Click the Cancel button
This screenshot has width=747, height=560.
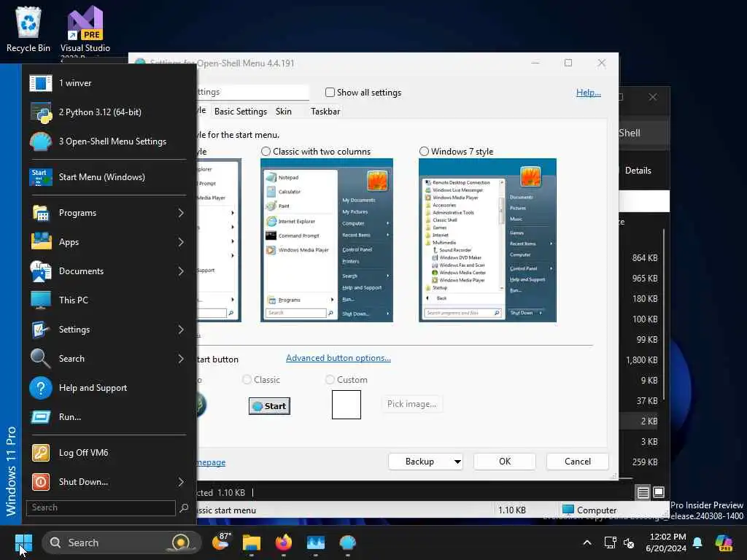tap(578, 462)
